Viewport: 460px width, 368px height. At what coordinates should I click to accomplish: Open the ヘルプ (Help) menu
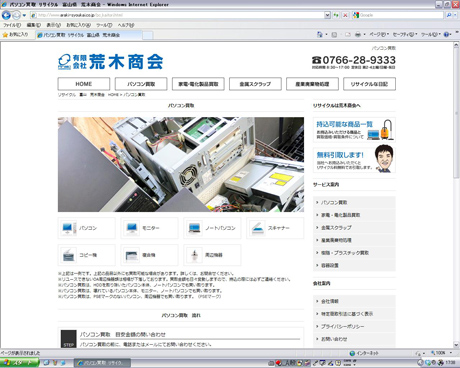coord(126,25)
